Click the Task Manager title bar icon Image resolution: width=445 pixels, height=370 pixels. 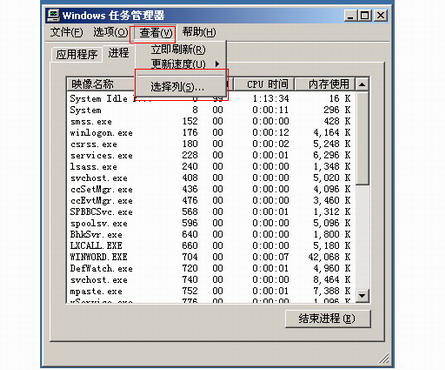(53, 15)
